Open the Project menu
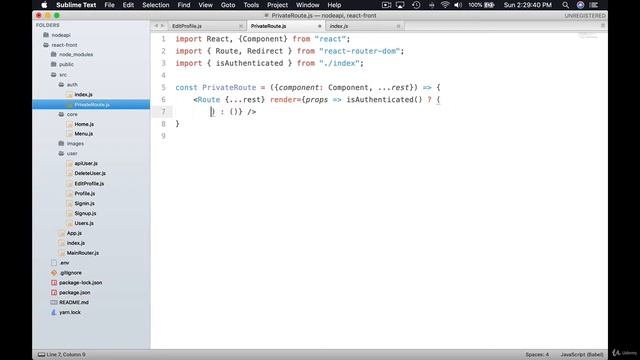The width and height of the screenshot is (640, 360). (277, 5)
